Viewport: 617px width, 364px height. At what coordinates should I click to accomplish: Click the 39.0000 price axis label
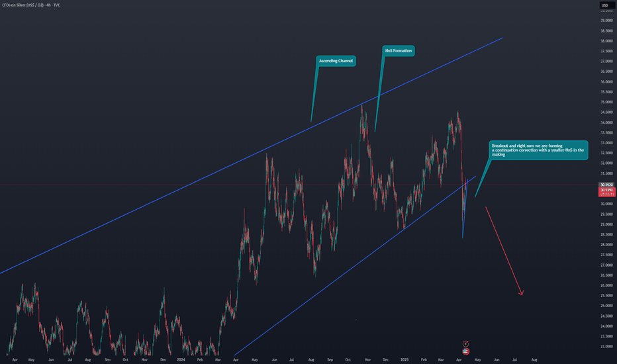[606, 21]
